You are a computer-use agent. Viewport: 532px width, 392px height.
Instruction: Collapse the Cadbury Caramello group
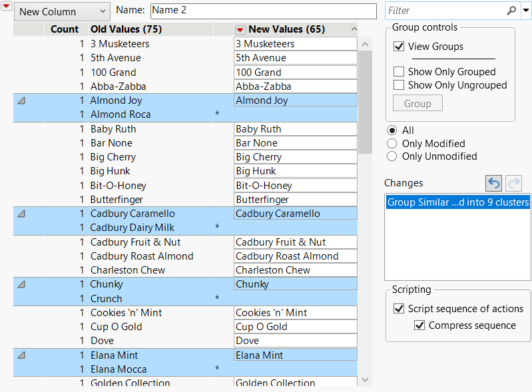pos(21,214)
